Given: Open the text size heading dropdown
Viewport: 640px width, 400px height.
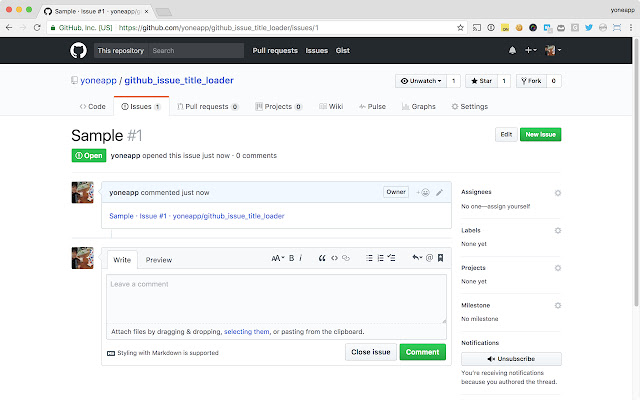Looking at the screenshot, I should pyautogui.click(x=277, y=258).
